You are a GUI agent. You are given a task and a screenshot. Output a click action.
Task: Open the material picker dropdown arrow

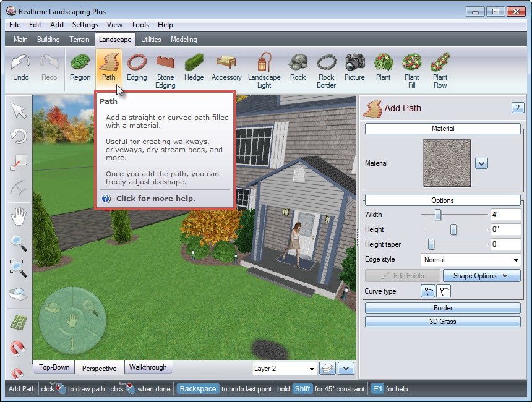click(x=481, y=163)
